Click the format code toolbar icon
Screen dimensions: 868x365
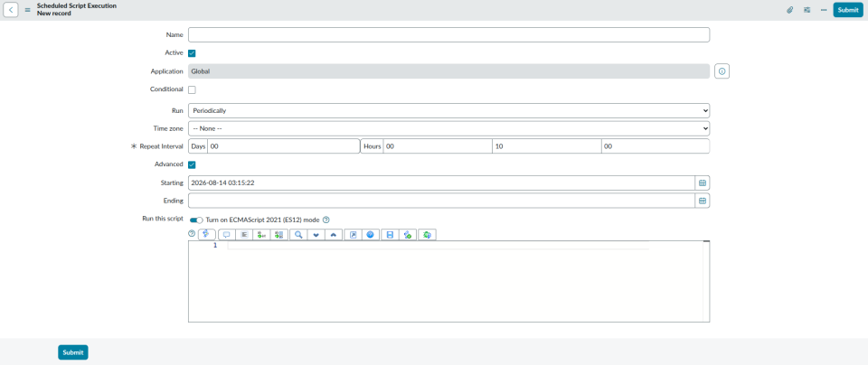click(x=243, y=235)
